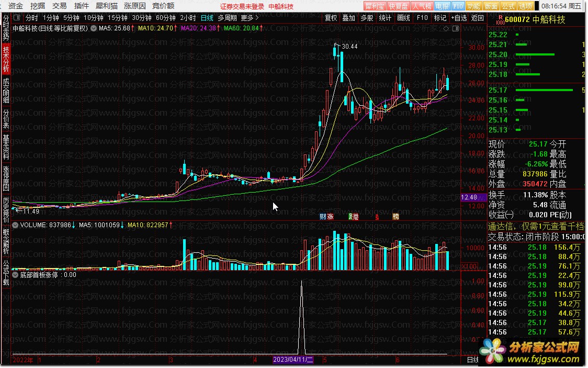Screen dimensions: 588x368
Task: Click the 多股 multi-stock button
Action: pos(367,18)
